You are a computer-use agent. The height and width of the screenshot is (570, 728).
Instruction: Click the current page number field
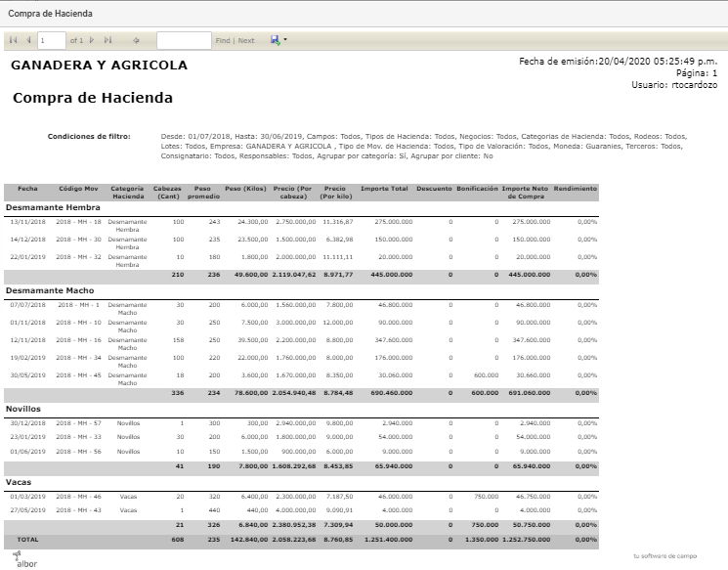pos(52,40)
